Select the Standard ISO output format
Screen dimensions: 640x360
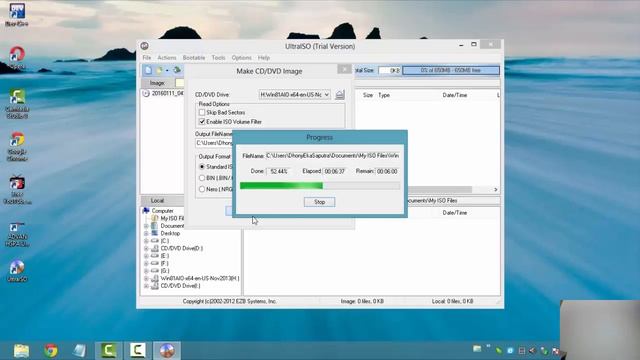[202, 167]
